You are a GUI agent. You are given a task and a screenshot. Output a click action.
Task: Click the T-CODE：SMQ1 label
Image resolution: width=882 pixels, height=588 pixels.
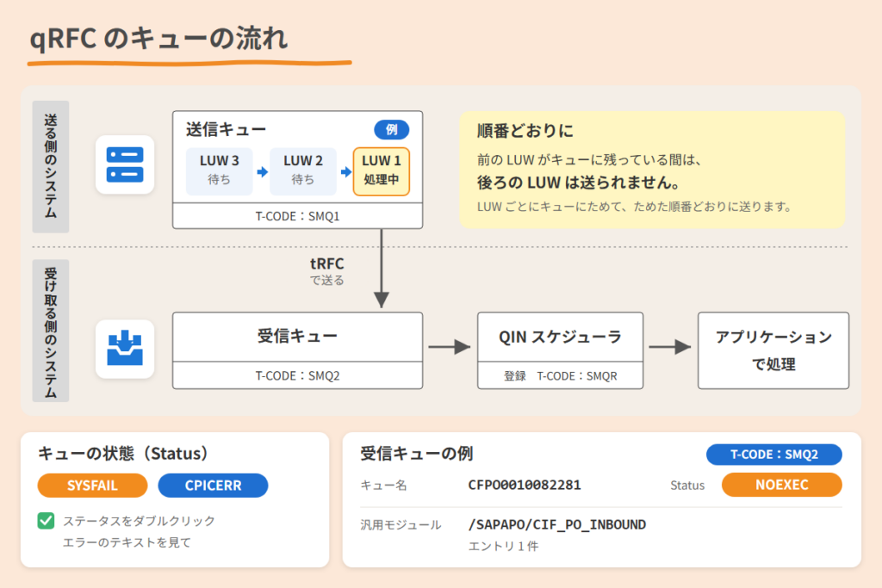(x=297, y=216)
